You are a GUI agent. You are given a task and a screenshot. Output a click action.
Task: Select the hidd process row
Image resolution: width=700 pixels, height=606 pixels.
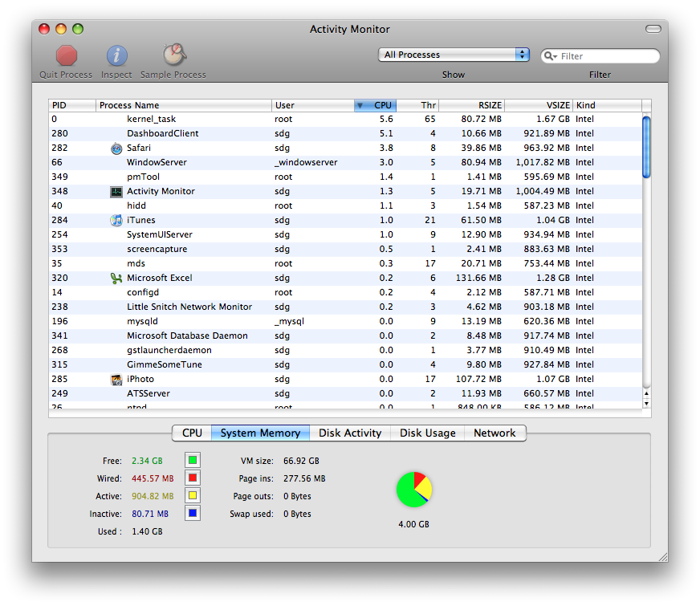tap(345, 205)
